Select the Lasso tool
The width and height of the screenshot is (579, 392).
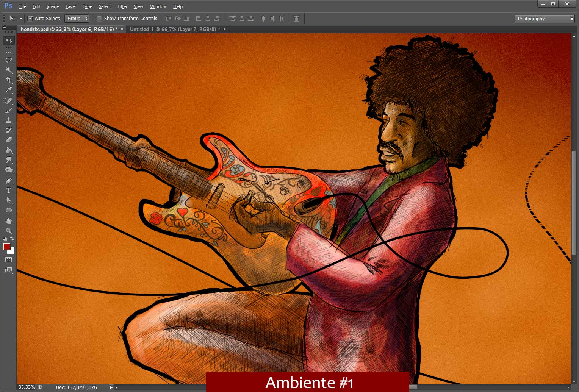coord(9,60)
